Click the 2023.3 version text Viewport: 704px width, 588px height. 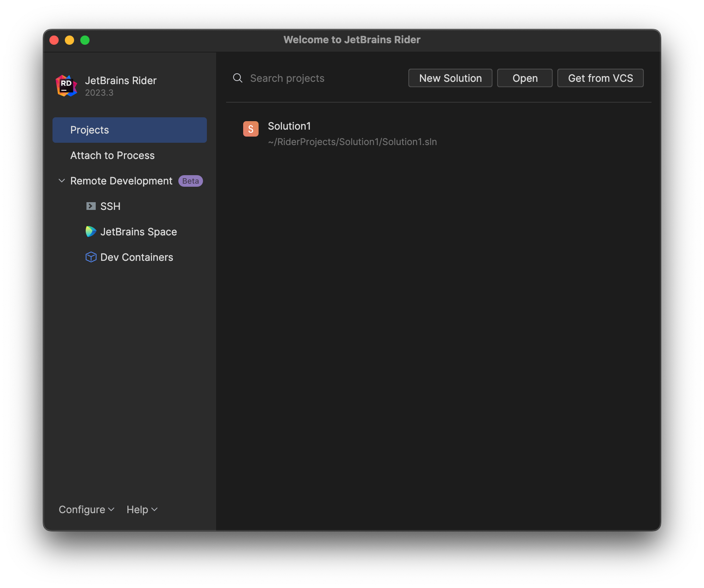coord(99,93)
